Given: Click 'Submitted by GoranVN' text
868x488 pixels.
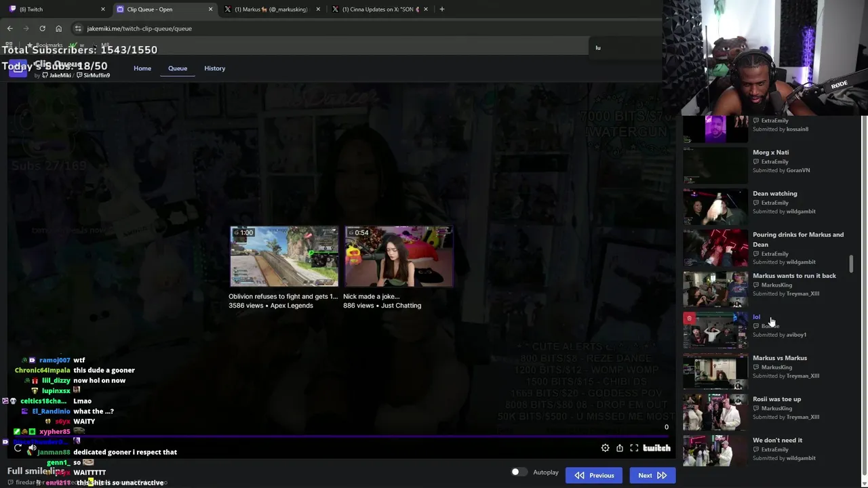Looking at the screenshot, I should click(x=781, y=170).
